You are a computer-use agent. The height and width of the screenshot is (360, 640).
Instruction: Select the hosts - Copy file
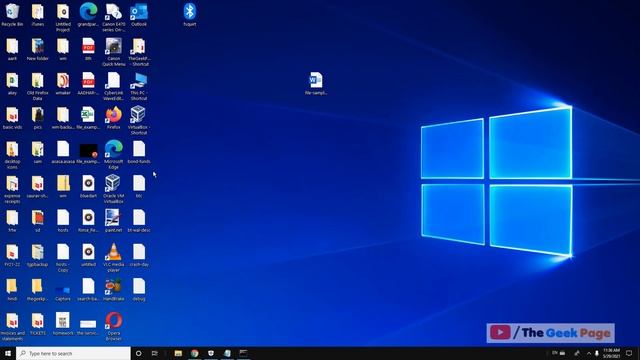click(x=63, y=257)
